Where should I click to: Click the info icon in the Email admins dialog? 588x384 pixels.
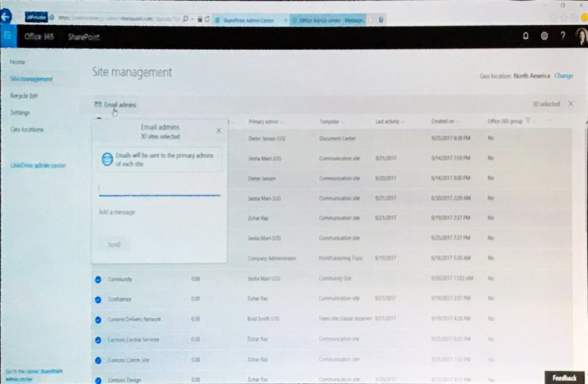107,159
